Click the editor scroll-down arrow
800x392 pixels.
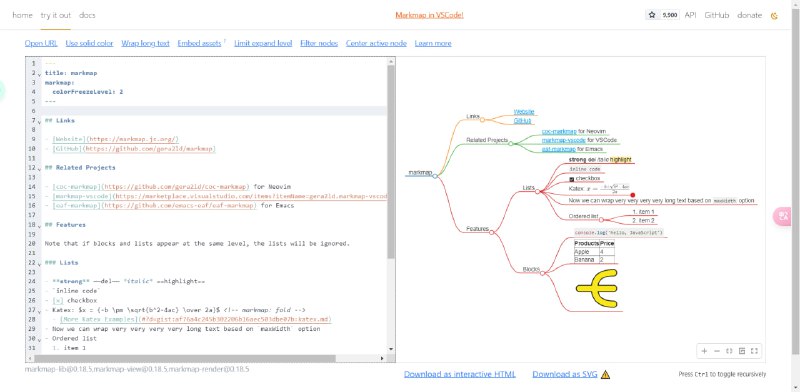[391, 350]
